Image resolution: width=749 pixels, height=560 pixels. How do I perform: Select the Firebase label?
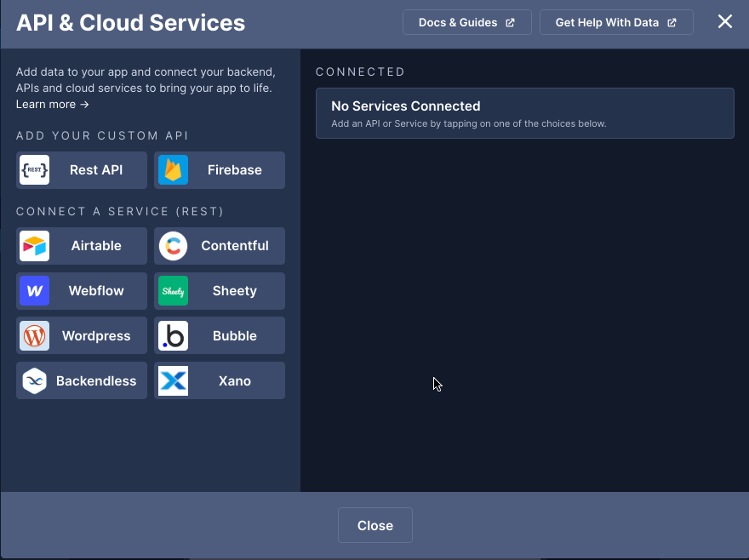point(235,170)
